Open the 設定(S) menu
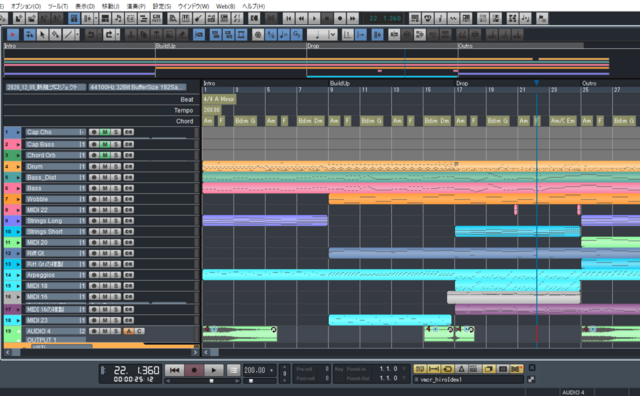The height and width of the screenshot is (396, 640). click(162, 6)
